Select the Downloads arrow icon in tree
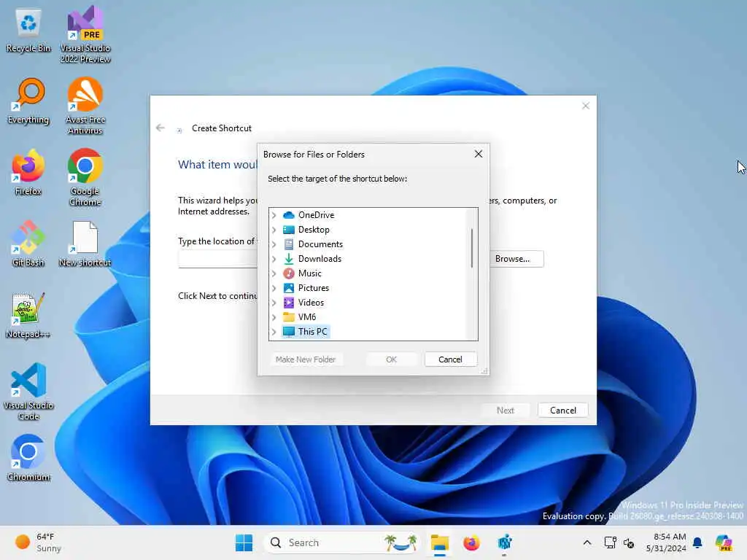Image resolution: width=747 pixels, height=560 pixels. 289,259
